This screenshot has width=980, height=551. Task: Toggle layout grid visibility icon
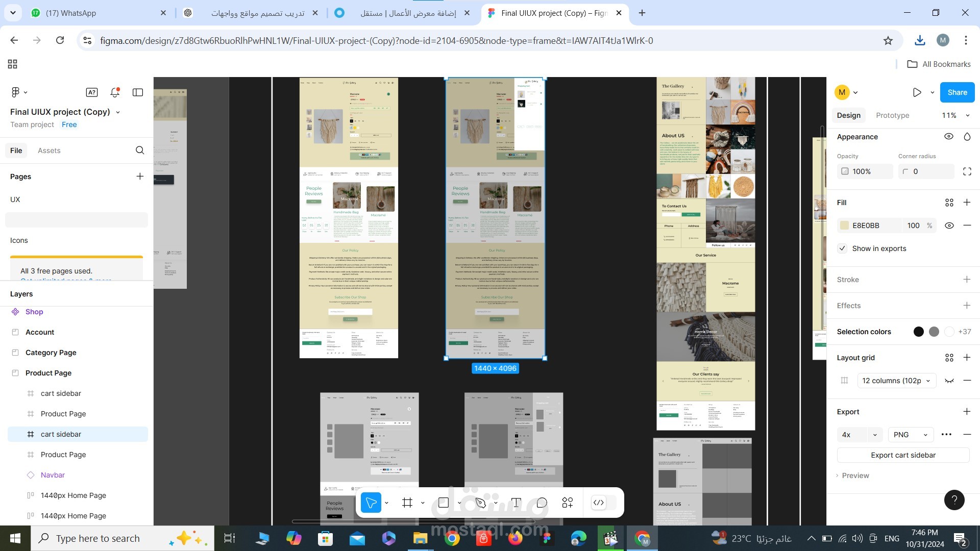[x=949, y=381]
